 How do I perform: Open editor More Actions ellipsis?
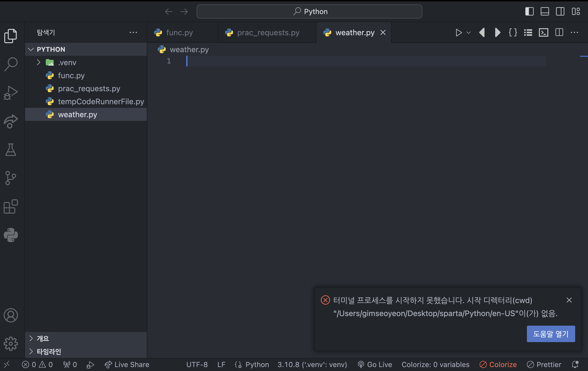click(574, 33)
